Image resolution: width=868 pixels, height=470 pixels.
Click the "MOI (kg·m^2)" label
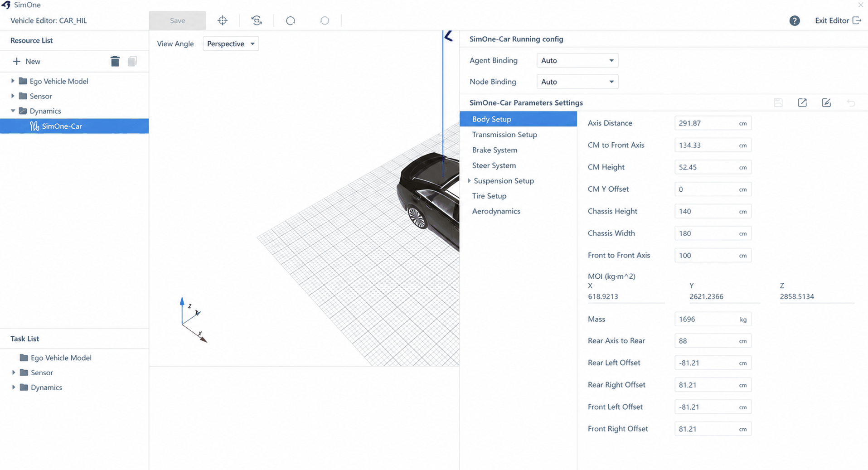tap(611, 276)
